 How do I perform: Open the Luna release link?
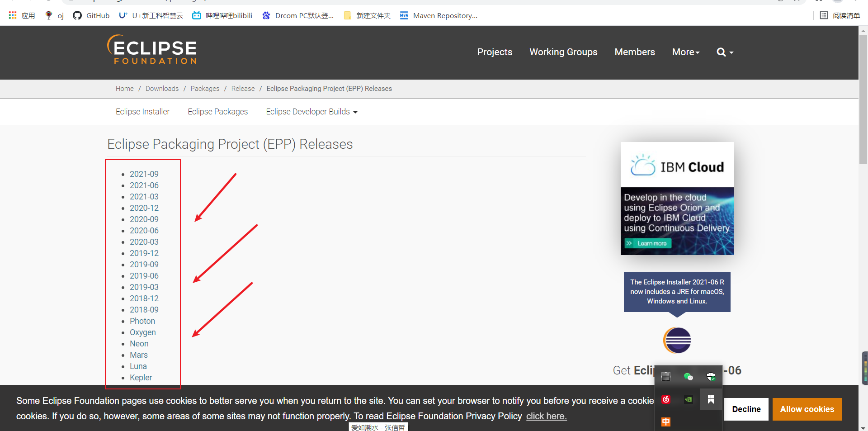(138, 366)
